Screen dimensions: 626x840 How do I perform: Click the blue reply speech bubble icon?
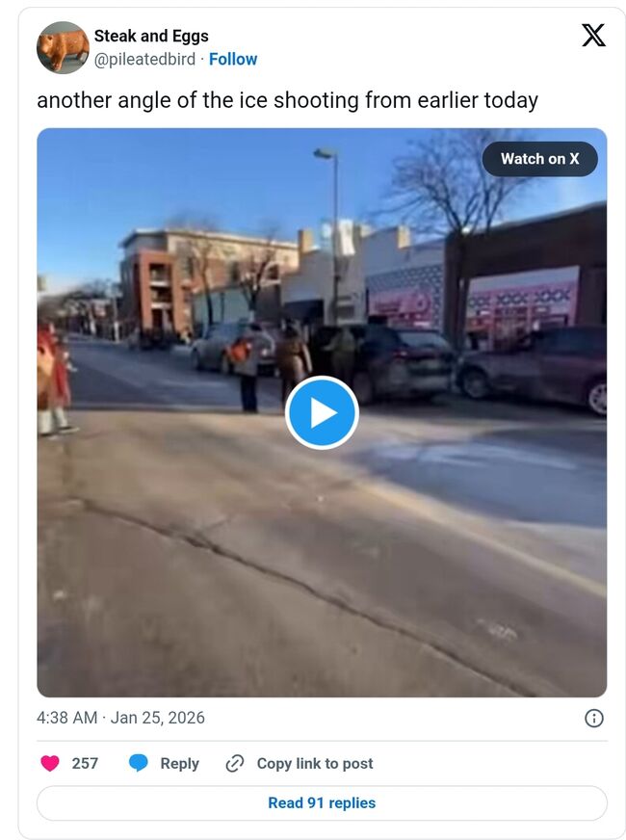point(138,763)
